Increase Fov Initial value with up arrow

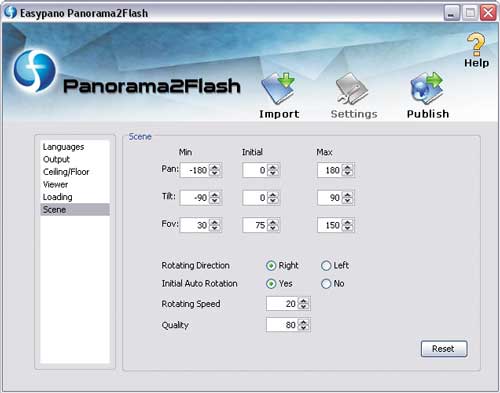pyautogui.click(x=273, y=222)
